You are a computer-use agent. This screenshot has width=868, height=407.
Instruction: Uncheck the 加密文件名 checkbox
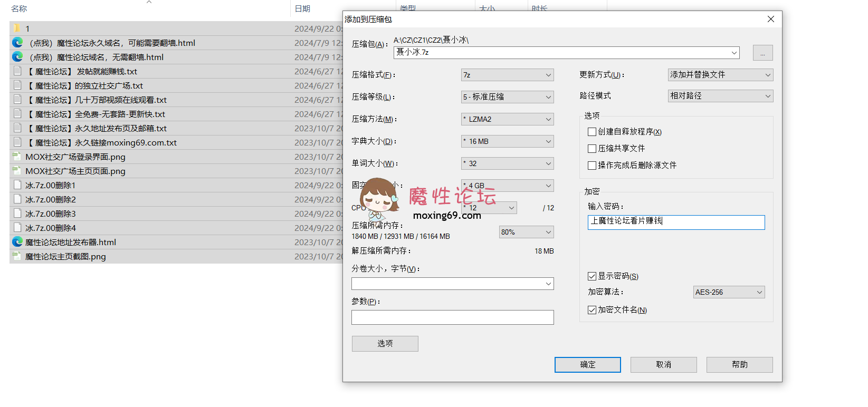coord(592,310)
